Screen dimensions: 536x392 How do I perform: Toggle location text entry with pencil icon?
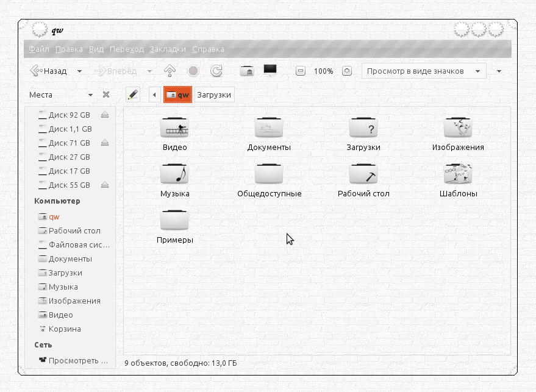(x=133, y=94)
